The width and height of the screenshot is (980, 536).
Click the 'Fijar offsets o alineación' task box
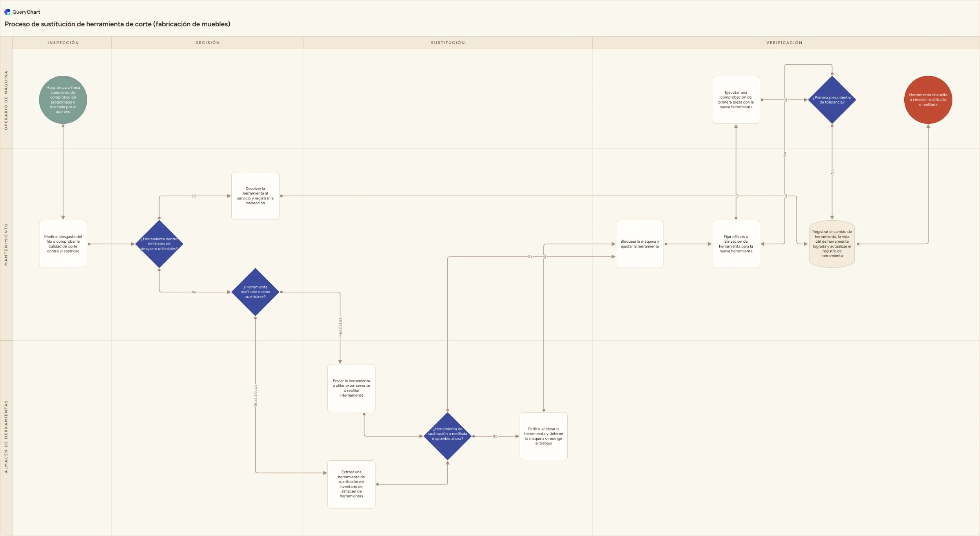pyautogui.click(x=736, y=244)
